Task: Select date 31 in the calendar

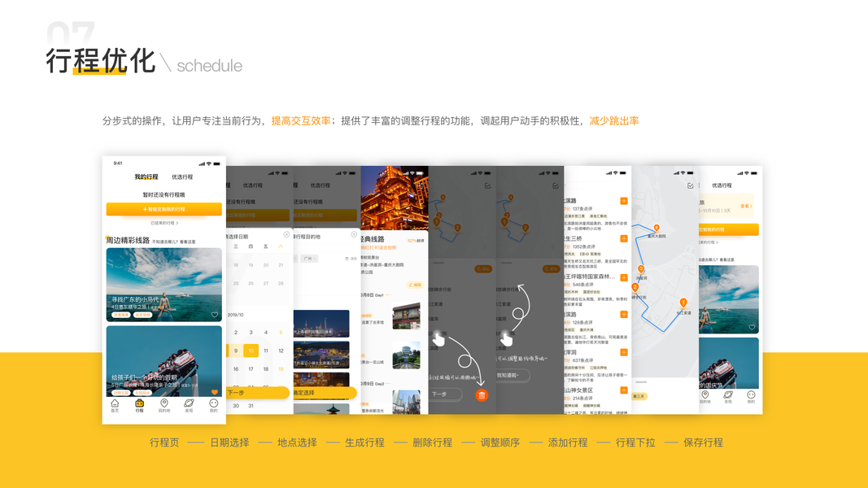Action: click(x=251, y=406)
